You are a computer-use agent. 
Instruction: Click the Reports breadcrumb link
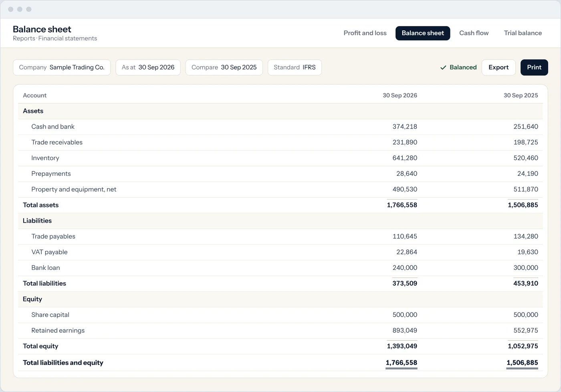pyautogui.click(x=24, y=38)
